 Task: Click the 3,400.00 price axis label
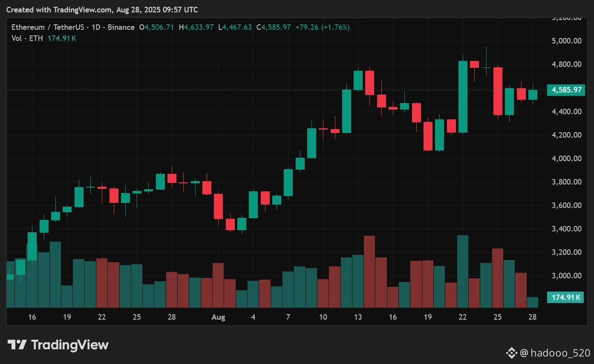click(566, 229)
